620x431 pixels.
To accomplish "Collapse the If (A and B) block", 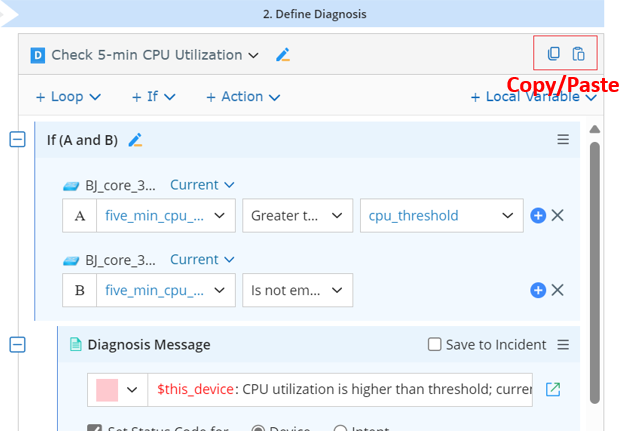I will coord(17,140).
